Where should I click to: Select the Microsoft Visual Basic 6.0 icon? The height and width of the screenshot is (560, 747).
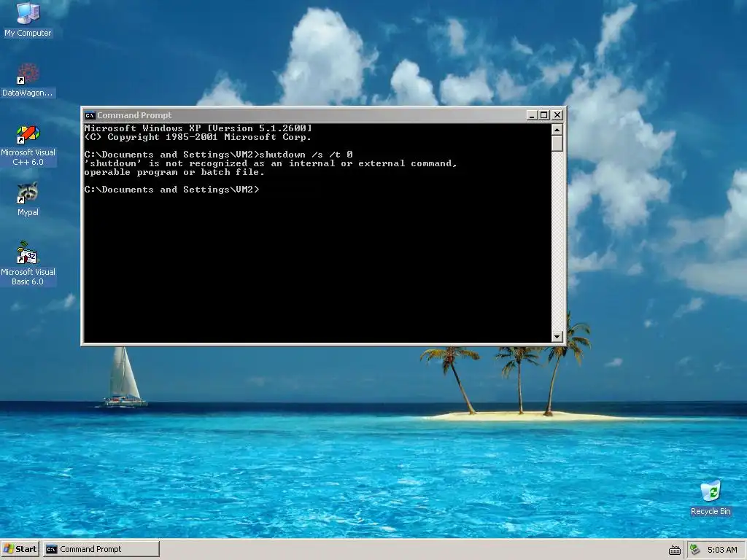point(28,263)
